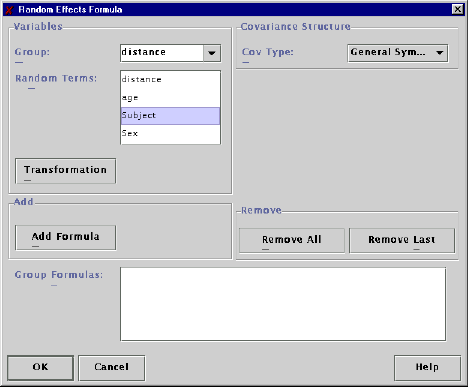Open the Cov Type dropdown
The width and height of the screenshot is (468, 387).
(x=398, y=53)
